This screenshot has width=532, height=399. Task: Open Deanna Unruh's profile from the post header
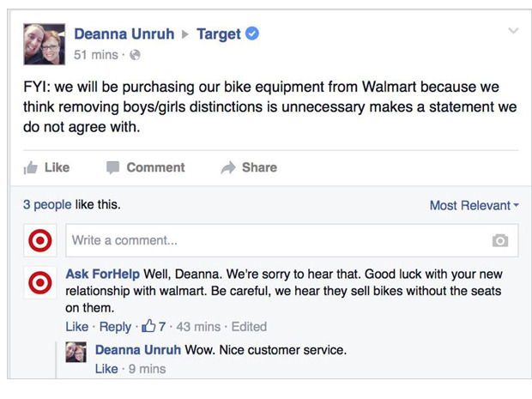124,34
